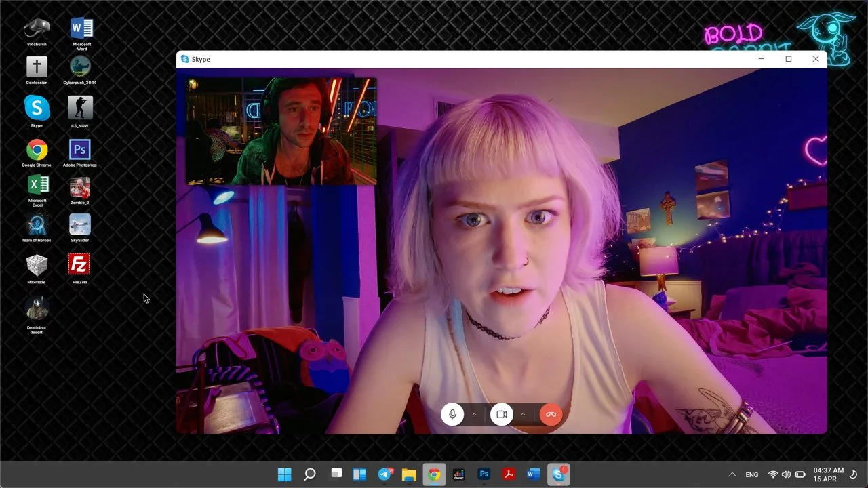Turn off the camera in the call
868x488 pixels.
click(x=502, y=414)
